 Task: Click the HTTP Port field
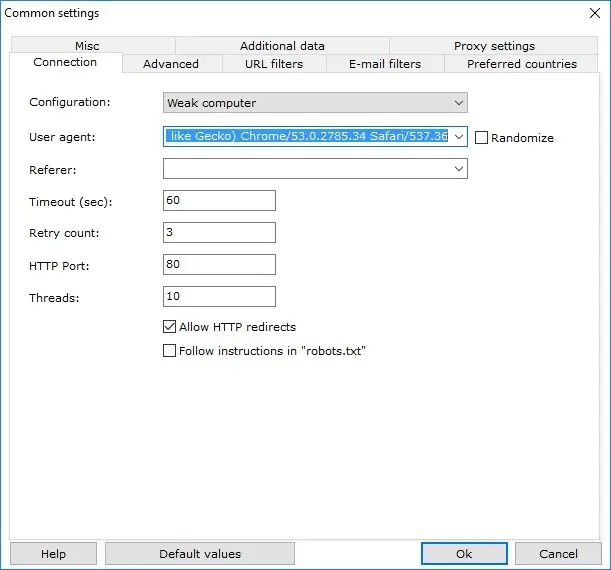click(x=219, y=265)
